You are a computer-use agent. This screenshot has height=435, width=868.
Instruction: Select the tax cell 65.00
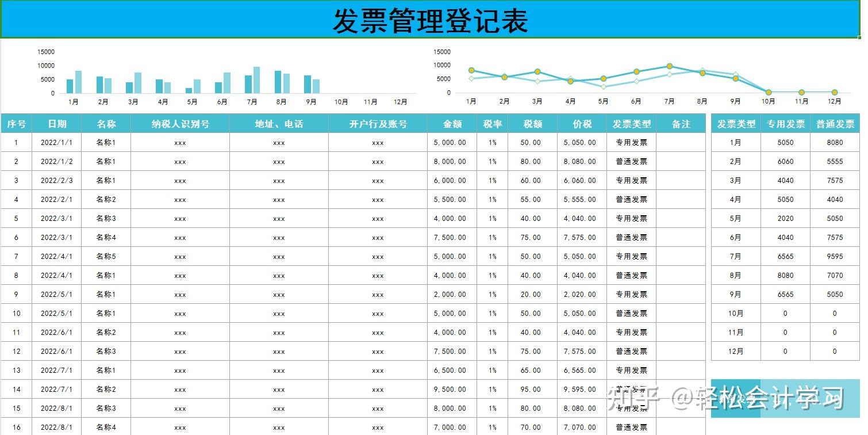pyautogui.click(x=532, y=371)
